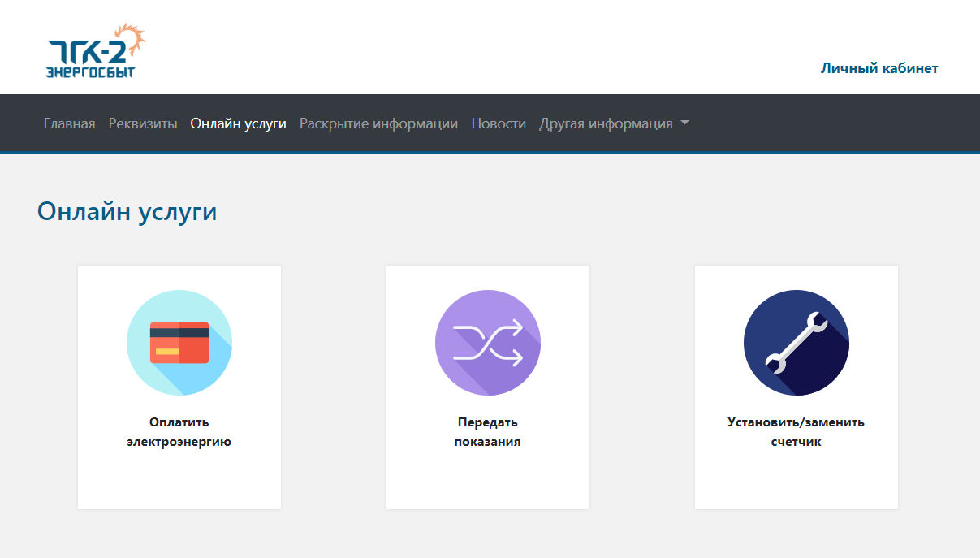The height and width of the screenshot is (558, 980).
Task: Click the Энергосбыт text under the logo
Action: coord(91,71)
